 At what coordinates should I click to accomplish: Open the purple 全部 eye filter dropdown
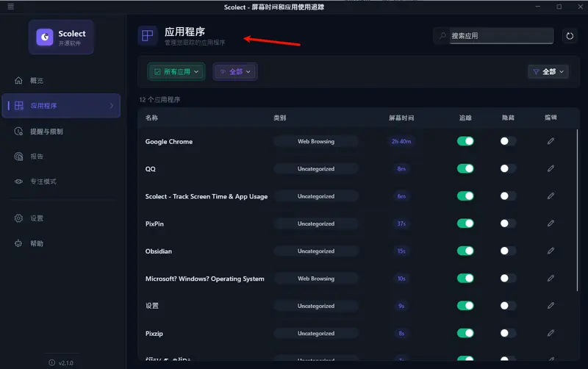click(235, 71)
